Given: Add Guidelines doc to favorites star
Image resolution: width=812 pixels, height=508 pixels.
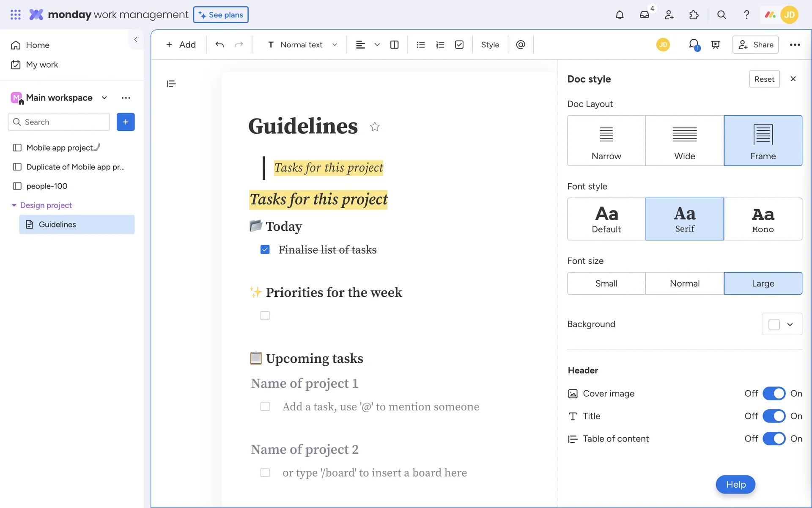Looking at the screenshot, I should (x=375, y=127).
